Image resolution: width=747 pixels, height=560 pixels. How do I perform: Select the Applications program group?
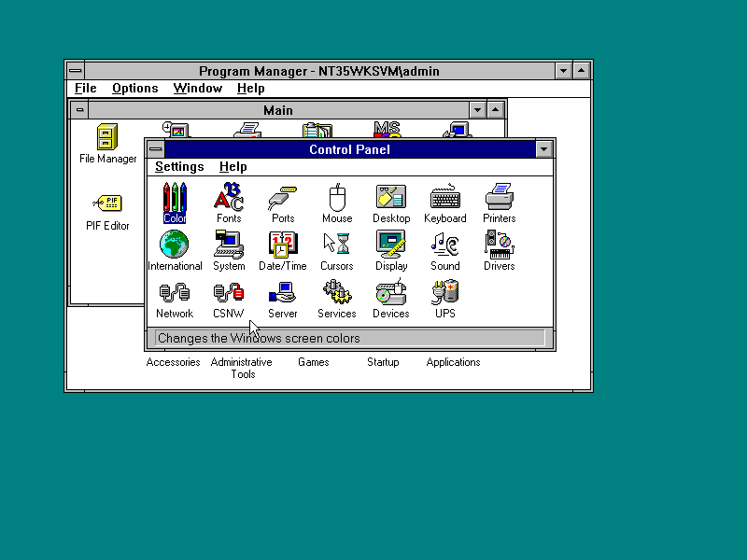[x=453, y=362]
